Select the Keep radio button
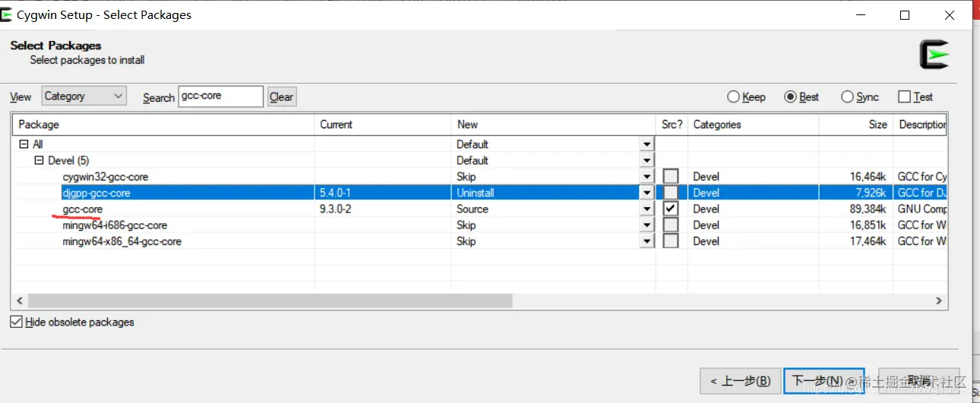The image size is (980, 403). tap(746, 97)
